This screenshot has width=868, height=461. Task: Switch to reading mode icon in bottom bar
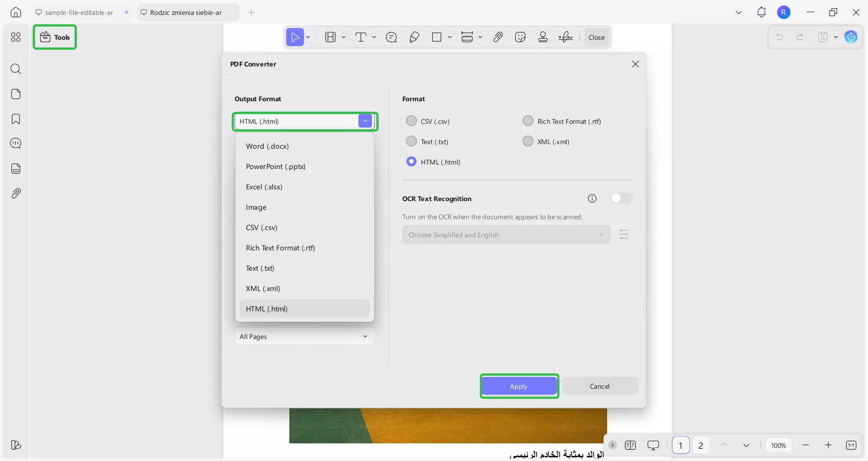pyautogui.click(x=630, y=445)
